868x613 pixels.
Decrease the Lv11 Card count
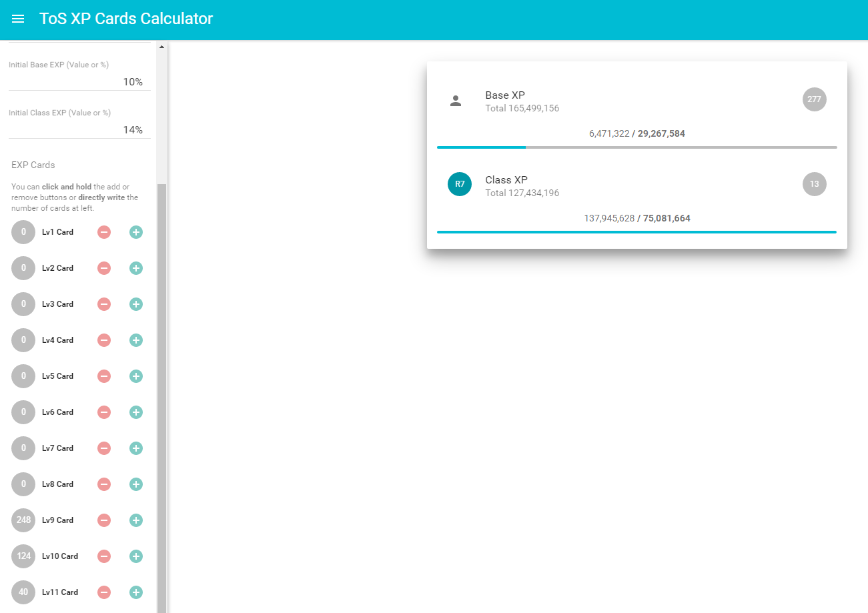(104, 592)
